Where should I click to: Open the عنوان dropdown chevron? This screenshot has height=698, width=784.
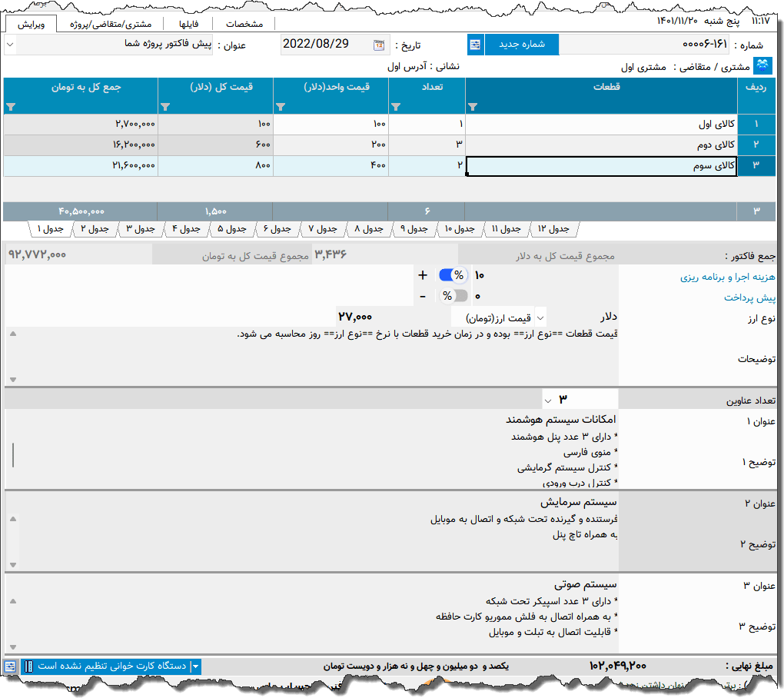coord(8,45)
